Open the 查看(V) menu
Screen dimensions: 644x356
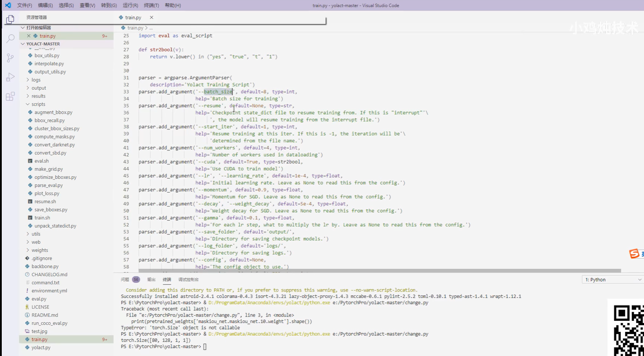pyautogui.click(x=87, y=5)
